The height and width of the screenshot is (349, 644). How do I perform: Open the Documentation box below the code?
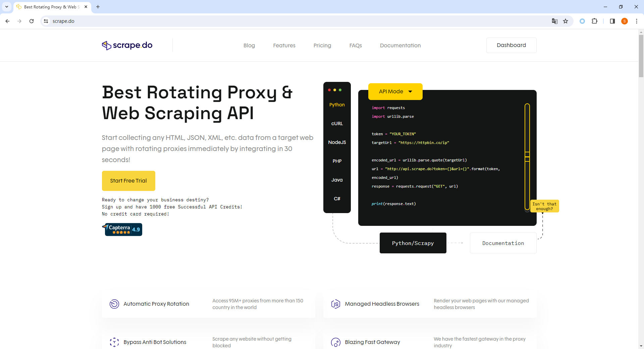503,243
